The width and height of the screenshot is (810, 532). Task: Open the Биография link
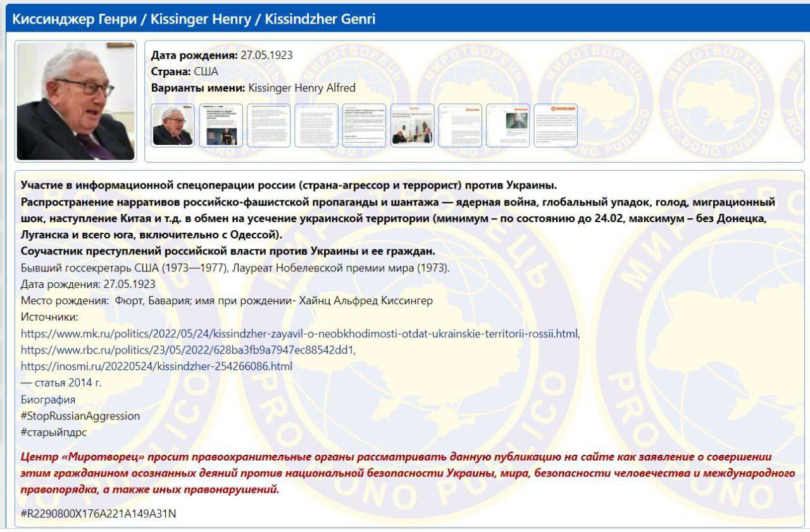tap(48, 400)
